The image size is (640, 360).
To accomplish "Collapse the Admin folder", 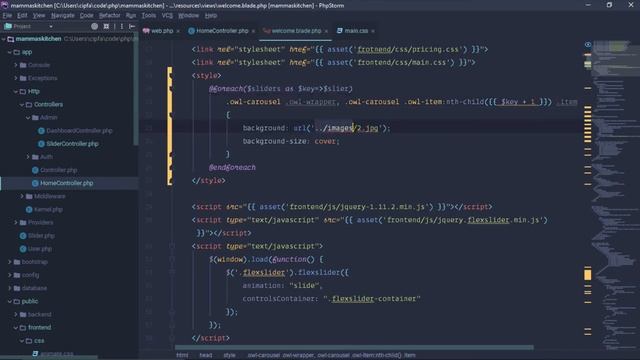I will click(x=28, y=118).
